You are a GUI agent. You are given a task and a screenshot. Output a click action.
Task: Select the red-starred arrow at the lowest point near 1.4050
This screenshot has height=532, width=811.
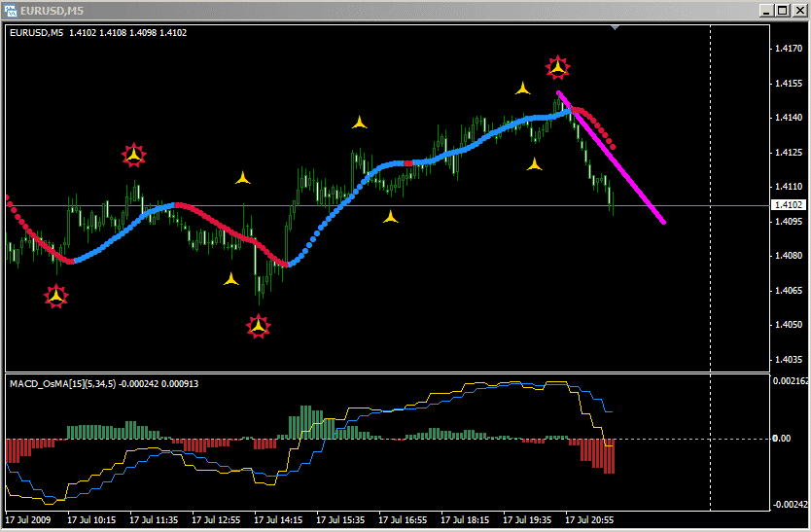(258, 326)
